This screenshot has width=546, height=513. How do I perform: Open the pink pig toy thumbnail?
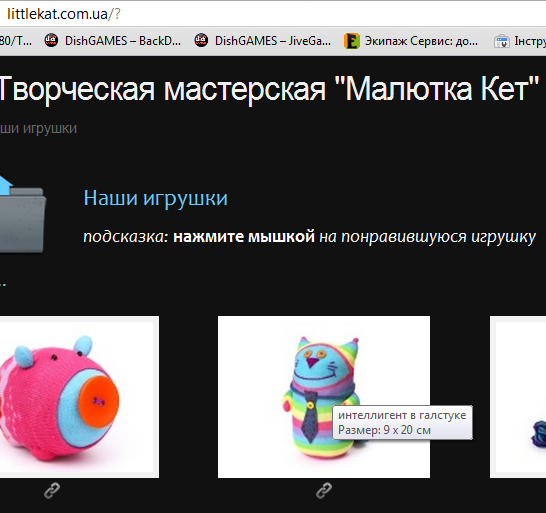tap(79, 397)
